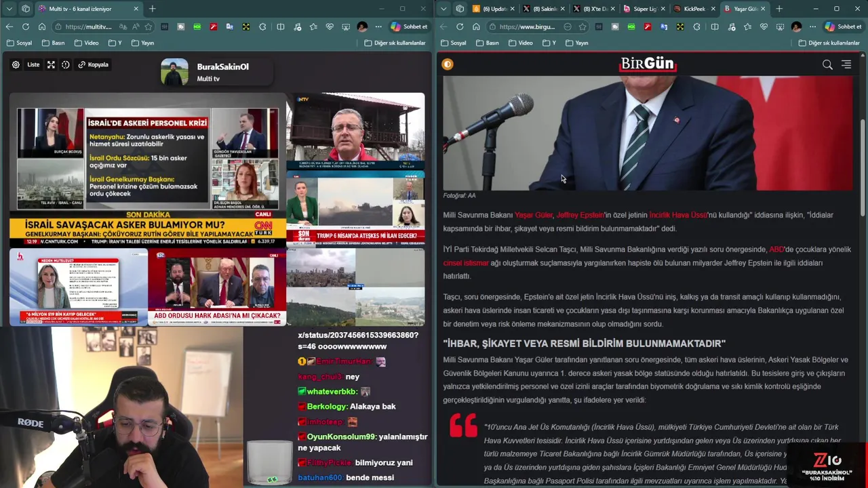The width and height of the screenshot is (868, 488).
Task: Open ABD link in article
Action: coord(776,249)
